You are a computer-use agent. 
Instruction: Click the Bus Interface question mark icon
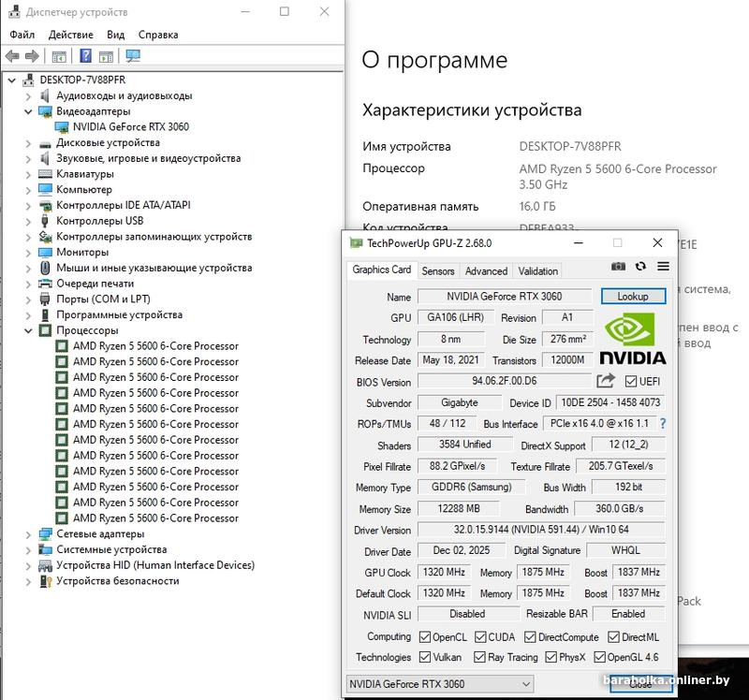pyautogui.click(x=663, y=424)
